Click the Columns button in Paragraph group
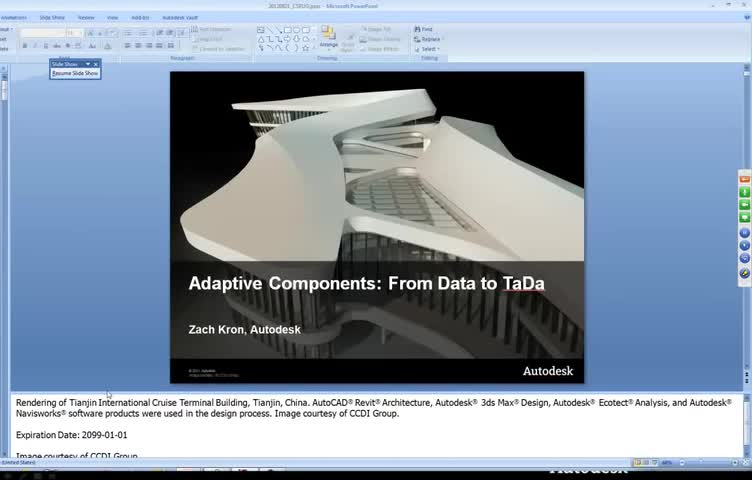 (x=171, y=46)
